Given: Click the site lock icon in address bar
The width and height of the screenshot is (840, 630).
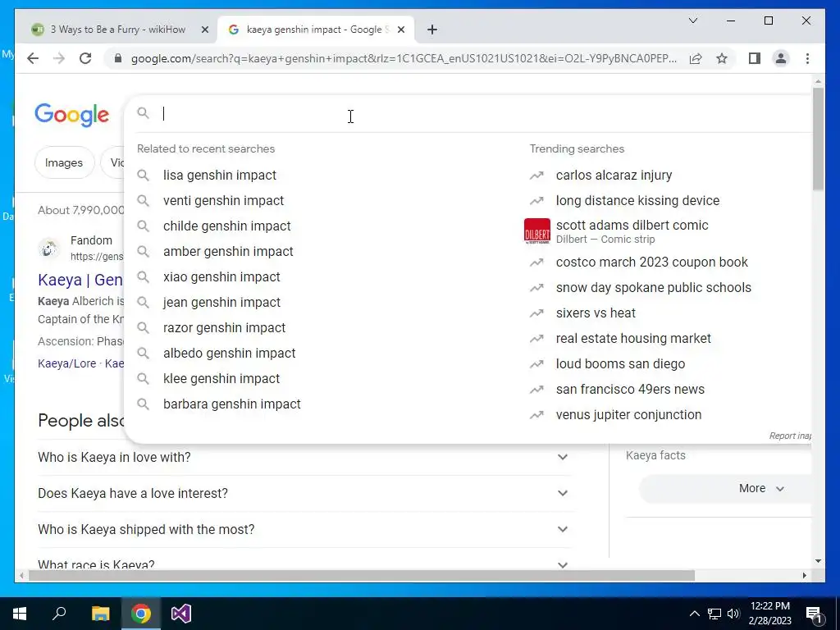Looking at the screenshot, I should coord(118,58).
